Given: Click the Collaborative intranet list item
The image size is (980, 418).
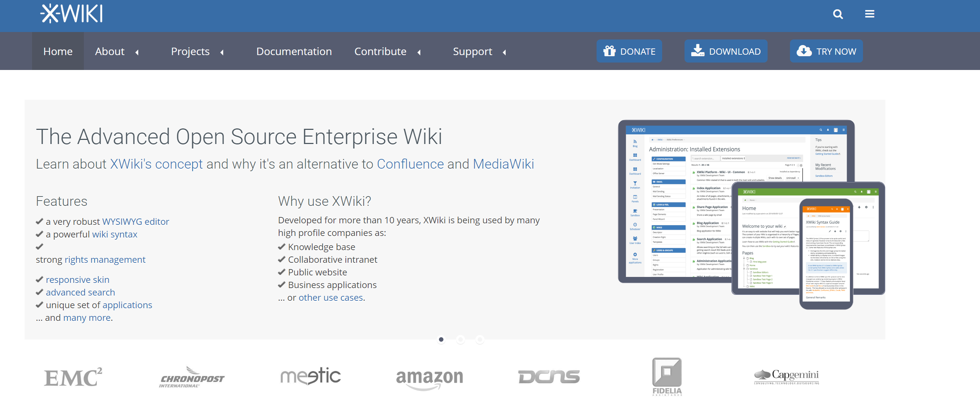Looking at the screenshot, I should [x=332, y=259].
